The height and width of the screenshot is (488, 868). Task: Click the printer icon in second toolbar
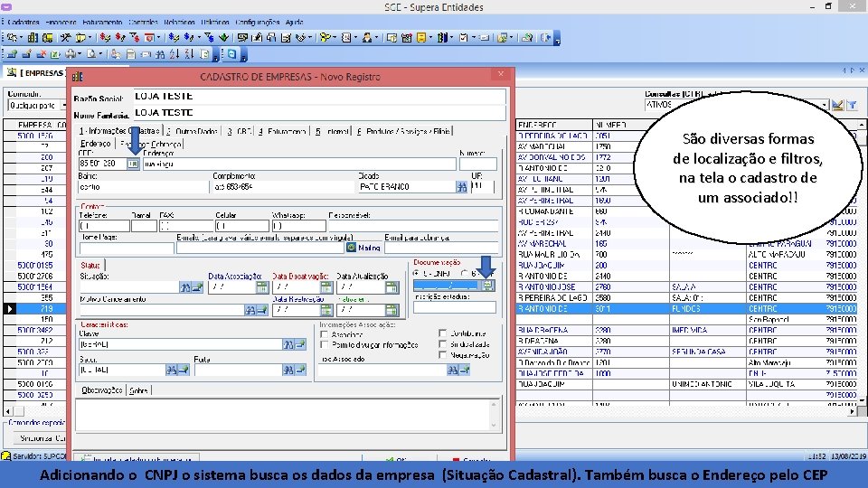tap(71, 54)
